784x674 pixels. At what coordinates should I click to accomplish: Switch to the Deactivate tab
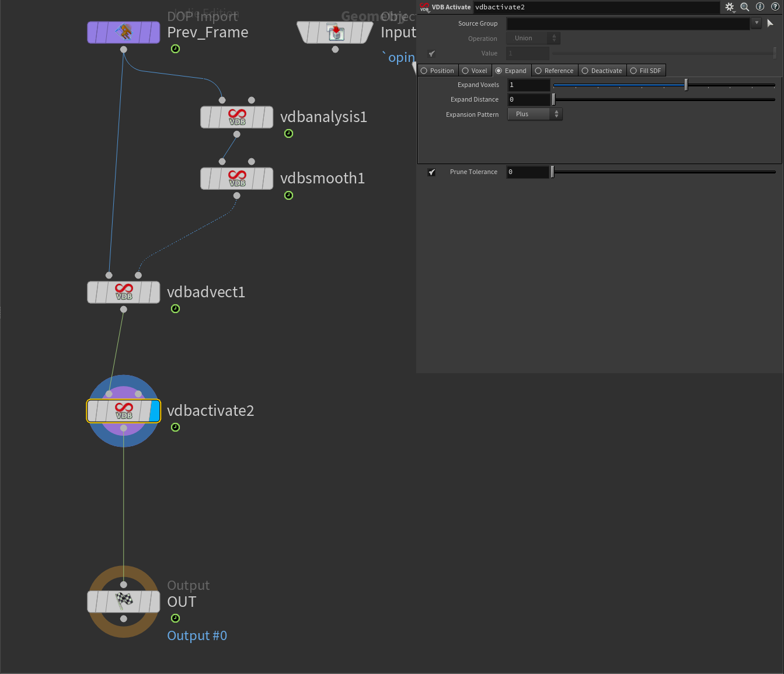602,71
